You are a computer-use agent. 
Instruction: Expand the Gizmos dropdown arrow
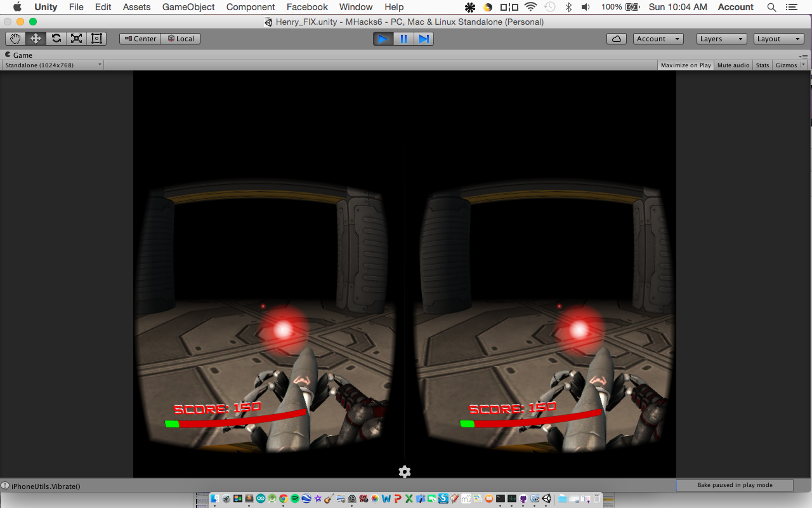[x=804, y=65]
